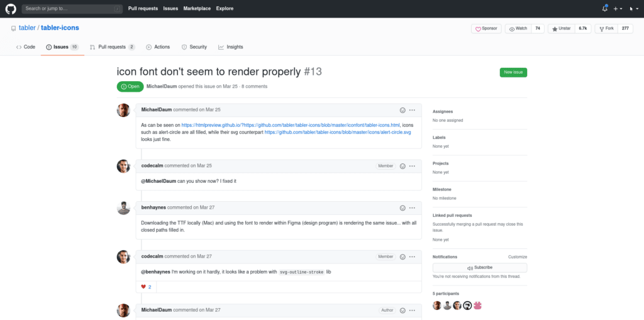Image resolution: width=644 pixels, height=320 pixels.
Task: Open the plus create-new dropdown
Action: click(618, 9)
